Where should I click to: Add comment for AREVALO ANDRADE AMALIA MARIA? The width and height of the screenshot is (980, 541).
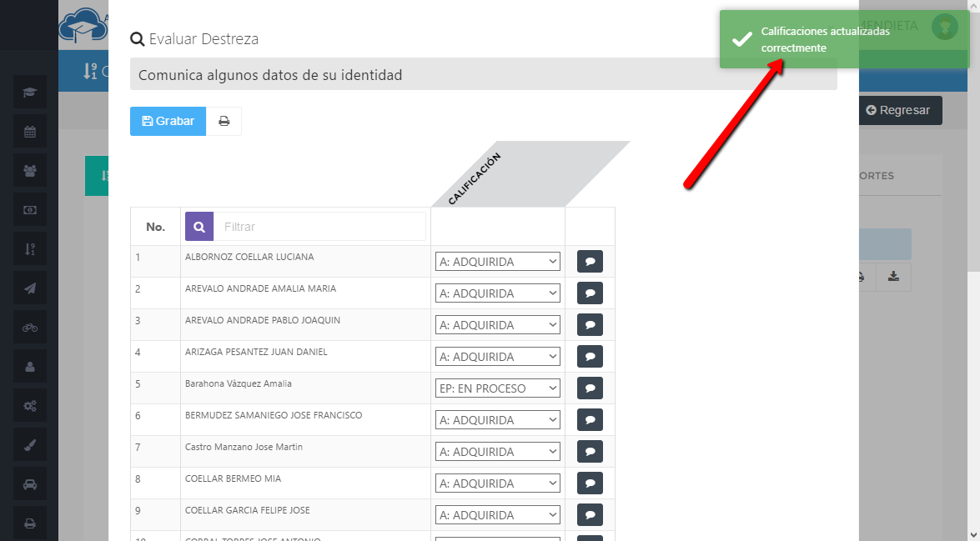coord(590,293)
